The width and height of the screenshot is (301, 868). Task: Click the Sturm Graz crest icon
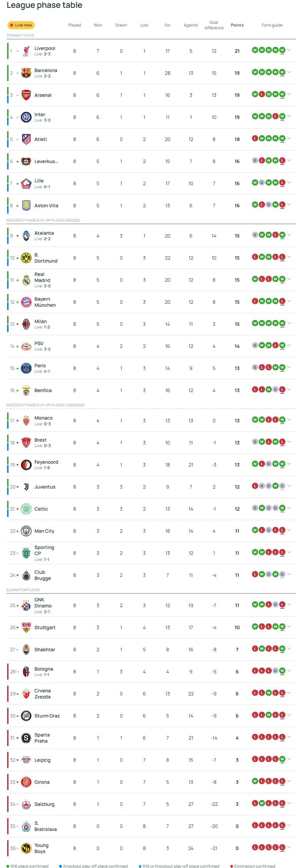pyautogui.click(x=26, y=716)
